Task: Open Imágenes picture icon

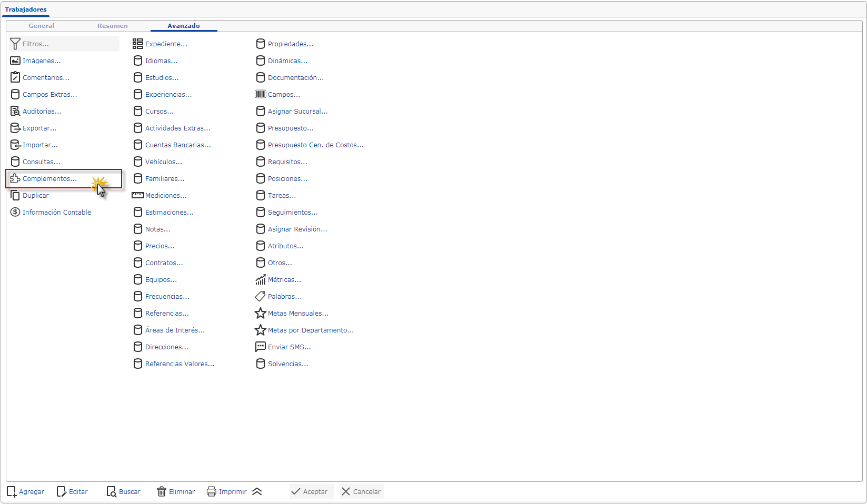Action: tap(15, 61)
